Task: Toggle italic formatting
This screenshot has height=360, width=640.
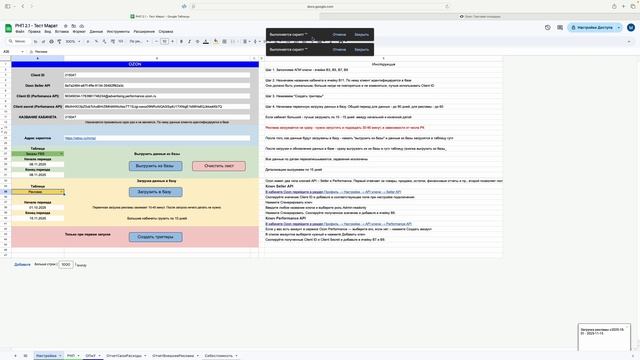Action: pyautogui.click(x=189, y=41)
